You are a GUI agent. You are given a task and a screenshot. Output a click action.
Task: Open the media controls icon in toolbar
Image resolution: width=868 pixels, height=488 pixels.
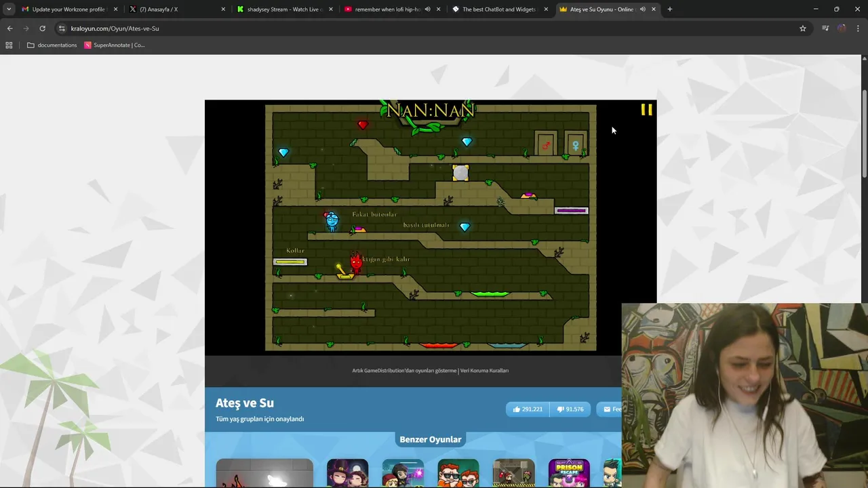pyautogui.click(x=825, y=28)
